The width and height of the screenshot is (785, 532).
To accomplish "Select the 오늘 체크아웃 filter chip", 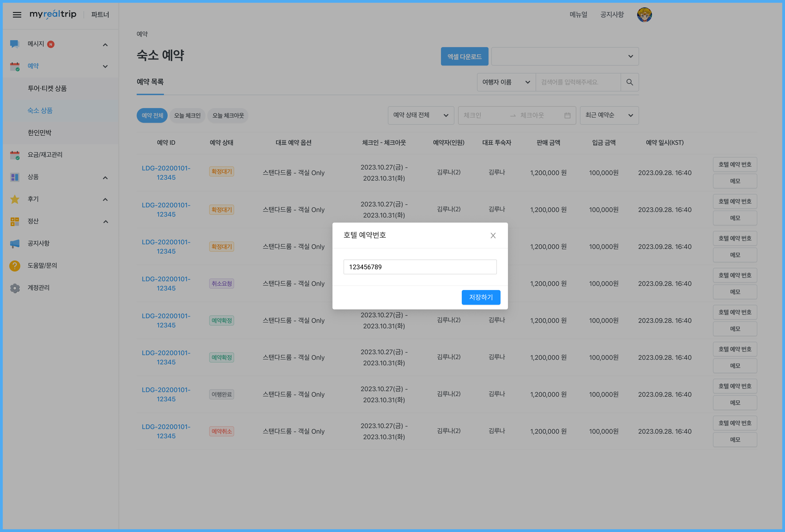I will click(x=228, y=115).
